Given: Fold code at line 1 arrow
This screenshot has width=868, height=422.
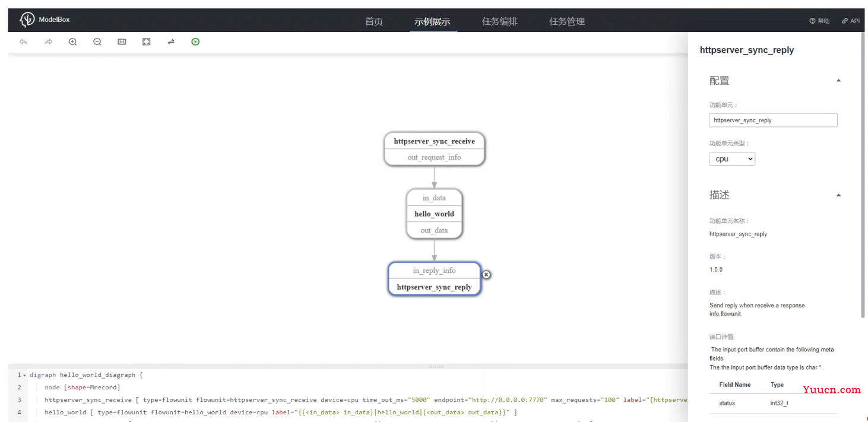Looking at the screenshot, I should 24,375.
